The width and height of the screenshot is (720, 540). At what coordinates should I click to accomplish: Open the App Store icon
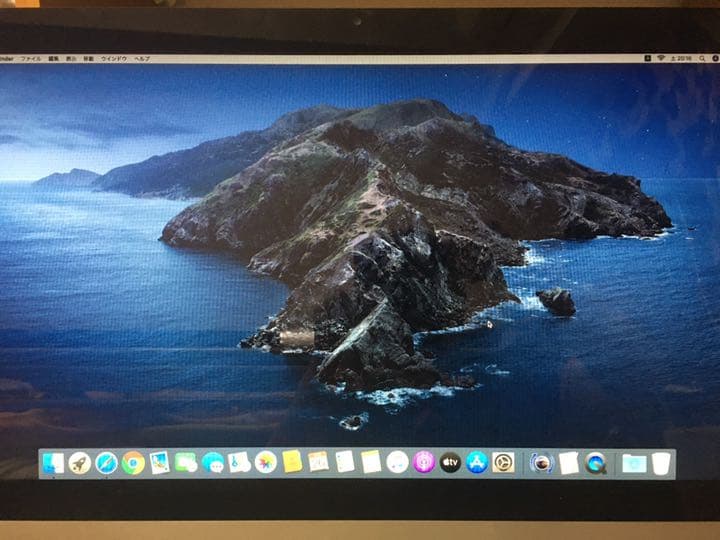[477, 462]
